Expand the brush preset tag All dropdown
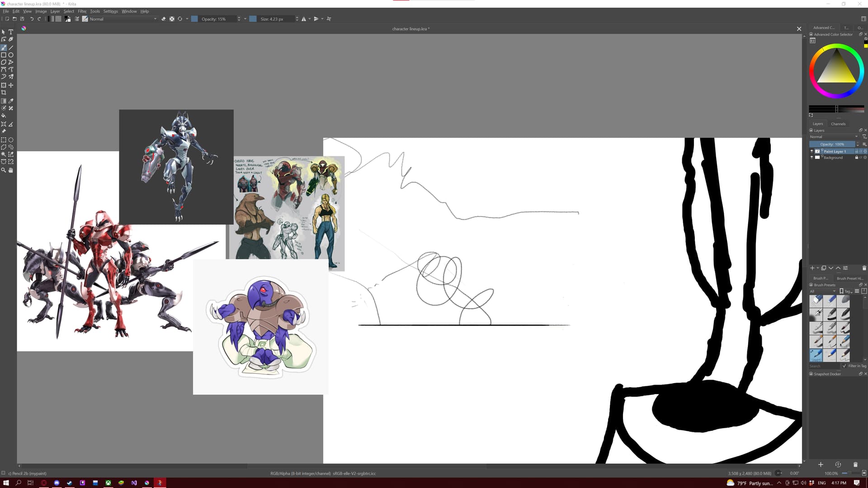The height and width of the screenshot is (488, 868). (x=822, y=291)
